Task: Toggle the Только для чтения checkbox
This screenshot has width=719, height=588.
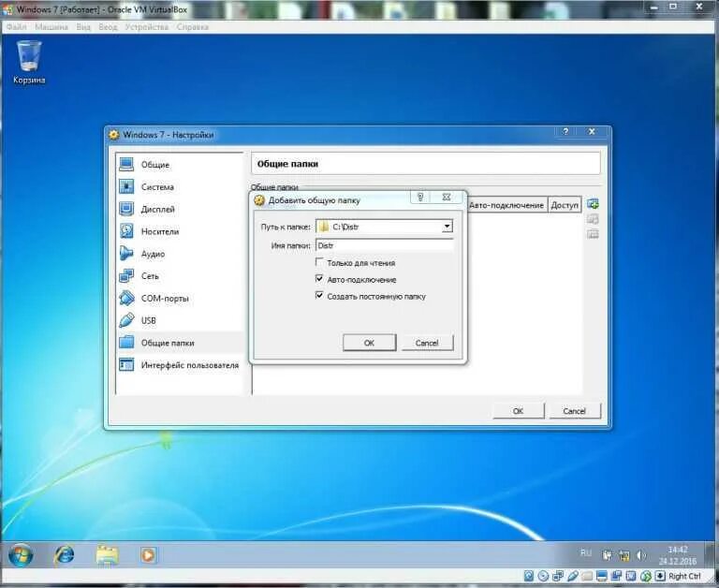Action: point(319,262)
